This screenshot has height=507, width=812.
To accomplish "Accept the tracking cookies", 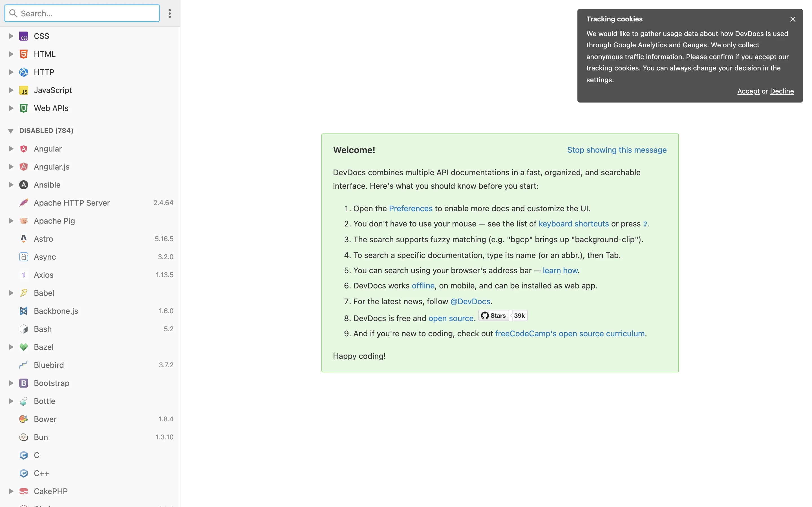I will coord(748,91).
